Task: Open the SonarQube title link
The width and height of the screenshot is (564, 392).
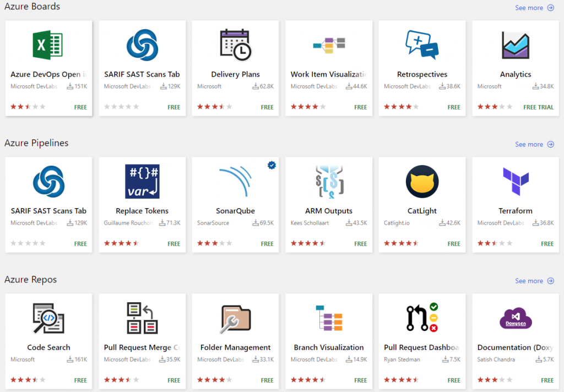Action: pos(236,211)
